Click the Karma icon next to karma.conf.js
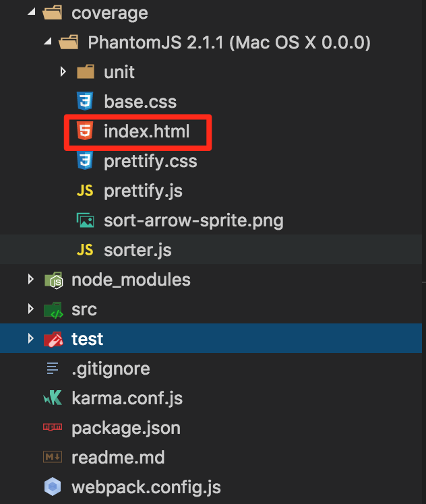The width and height of the screenshot is (426, 504). (53, 398)
